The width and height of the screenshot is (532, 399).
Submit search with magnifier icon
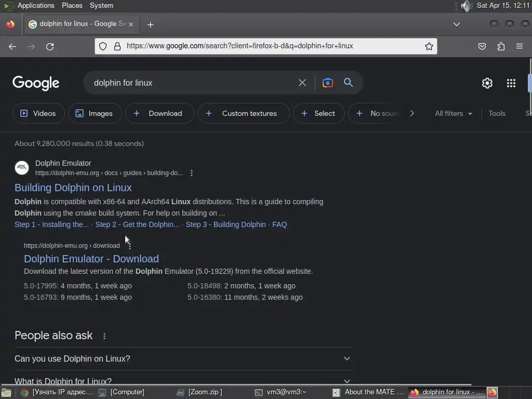tap(348, 83)
